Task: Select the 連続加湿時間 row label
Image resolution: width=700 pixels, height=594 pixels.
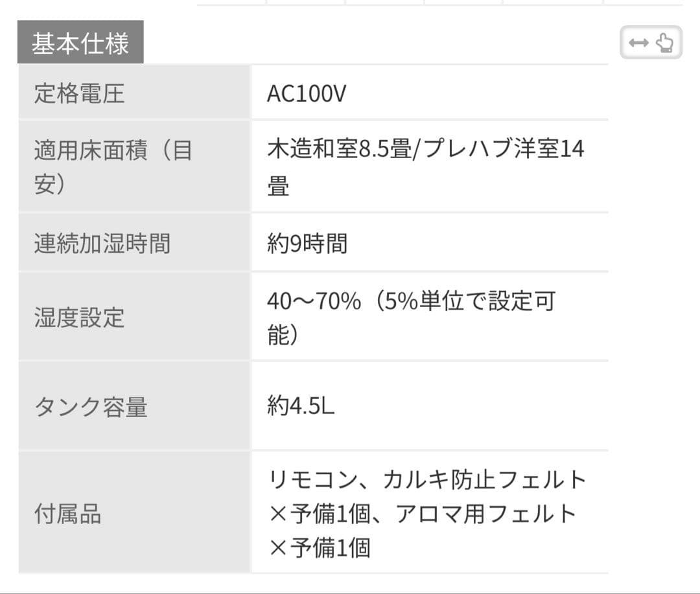Action: coord(102,244)
